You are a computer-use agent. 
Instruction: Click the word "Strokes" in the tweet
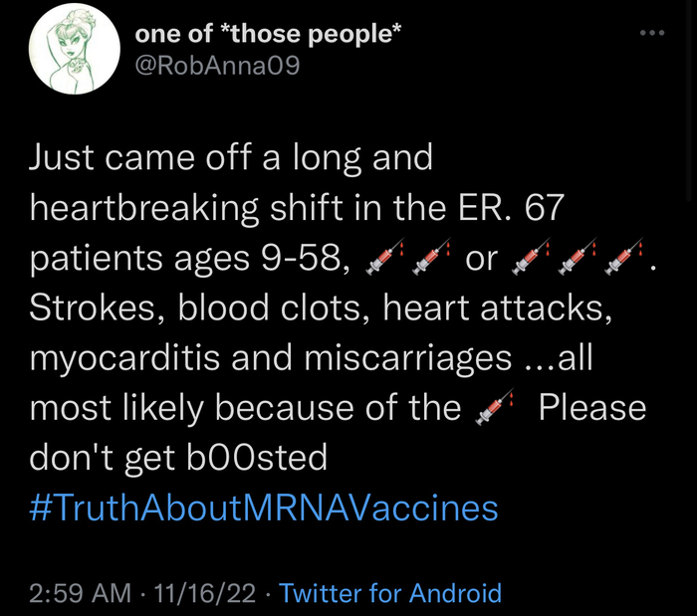tap(96, 308)
